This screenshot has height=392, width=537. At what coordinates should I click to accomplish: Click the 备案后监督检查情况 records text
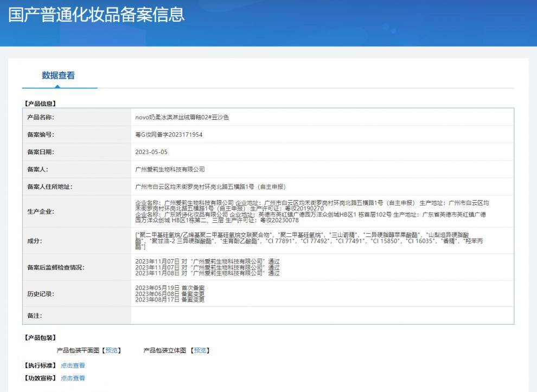point(208,267)
